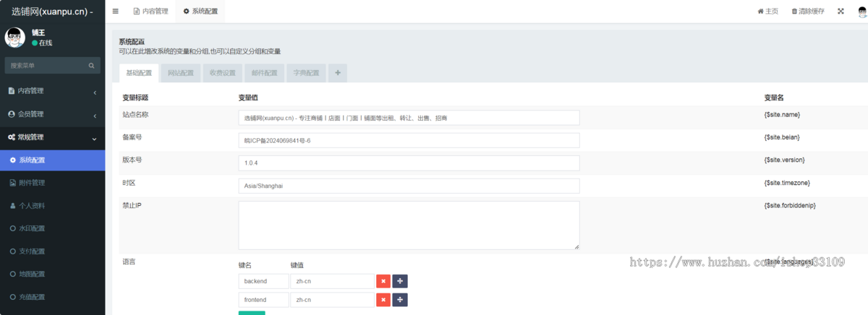Click 清除缓存 trash button
This screenshot has height=315, width=868.
[808, 12]
